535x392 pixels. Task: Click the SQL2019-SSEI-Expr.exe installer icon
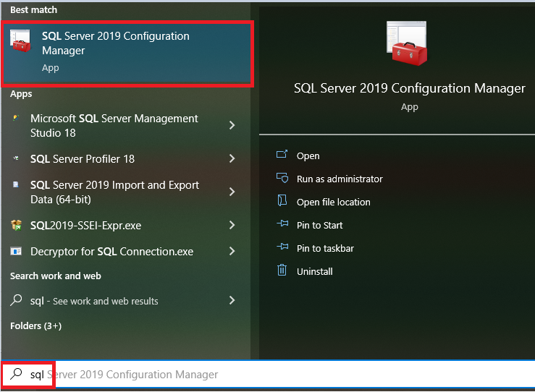click(16, 226)
